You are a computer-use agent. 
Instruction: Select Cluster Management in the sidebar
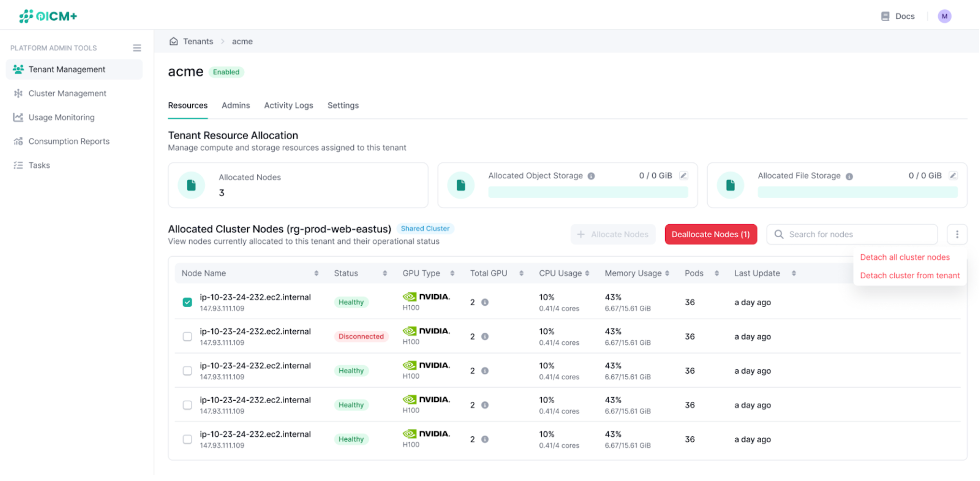67,93
